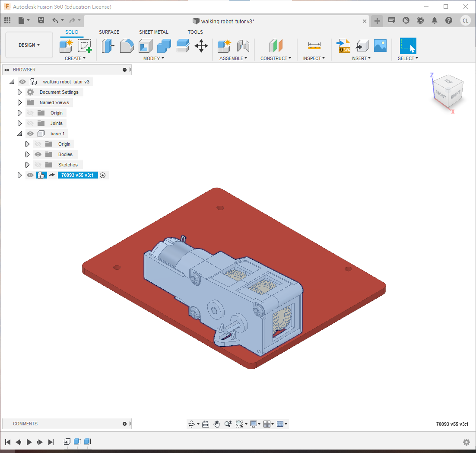The image size is (476, 453).
Task: Expand the Document Settings tree node
Action: [x=19, y=92]
